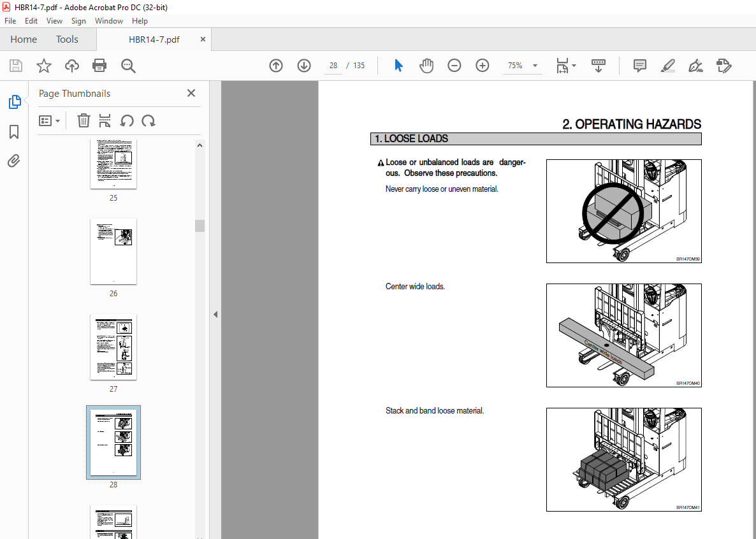Click the current page number field
This screenshot has width=756, height=539.
point(333,66)
